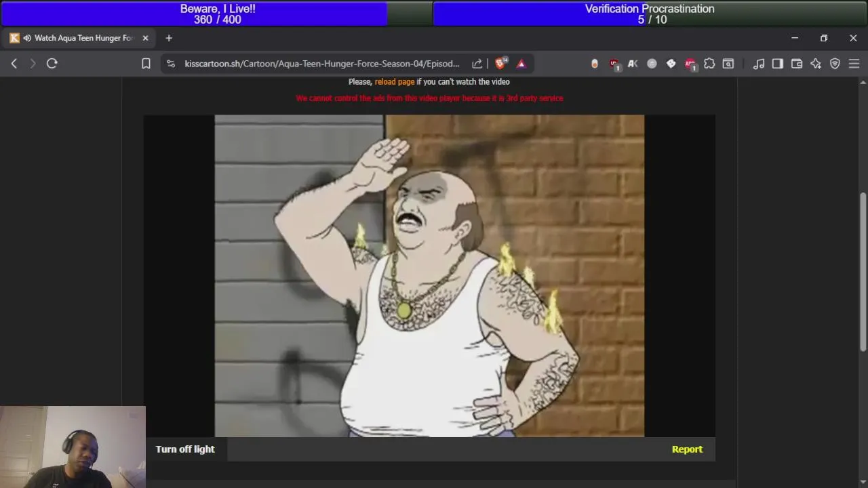
Task: Open Brave VPN shield icon
Action: coord(835,64)
